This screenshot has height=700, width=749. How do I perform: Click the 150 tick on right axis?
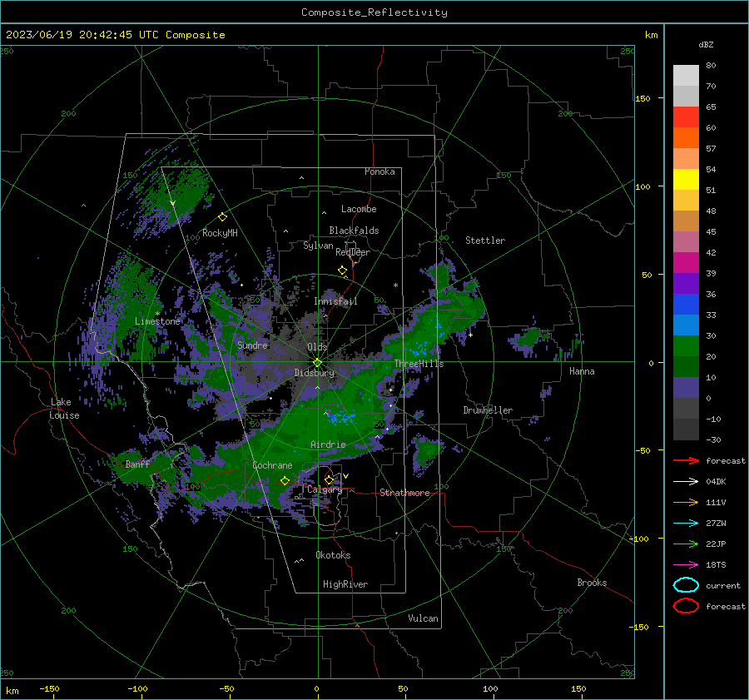tap(642, 98)
